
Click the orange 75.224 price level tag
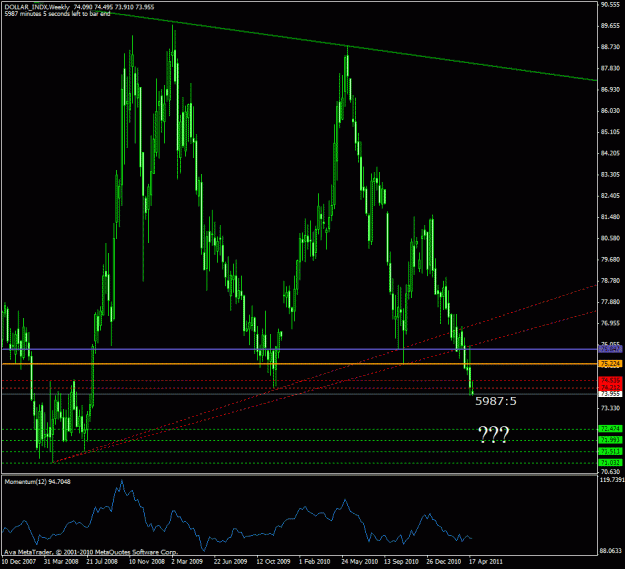click(610, 364)
